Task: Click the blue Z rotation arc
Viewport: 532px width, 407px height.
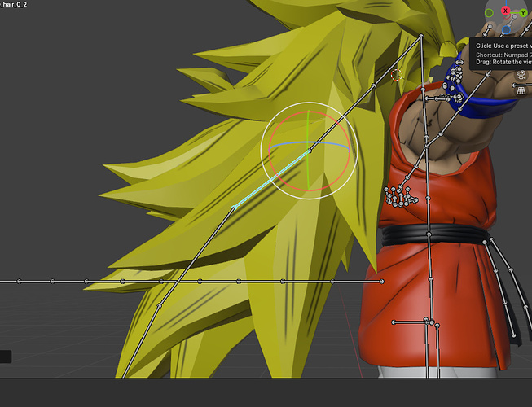Action: pos(309,143)
